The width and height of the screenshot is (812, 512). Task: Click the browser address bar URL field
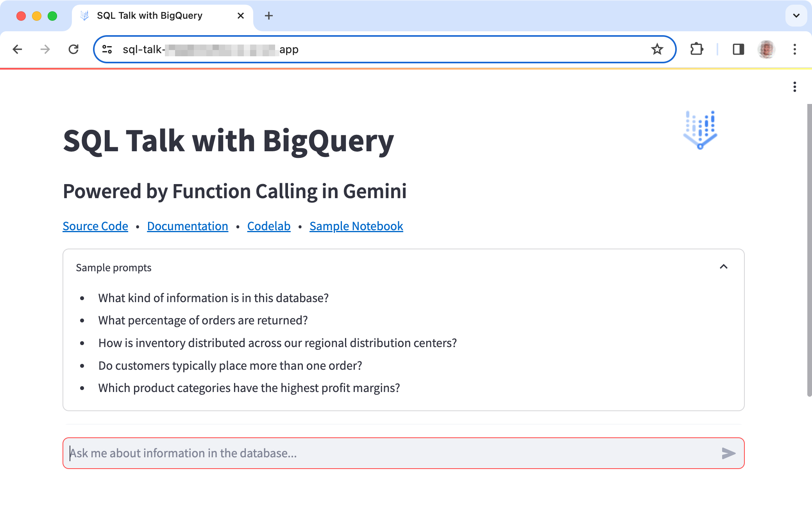[386, 49]
